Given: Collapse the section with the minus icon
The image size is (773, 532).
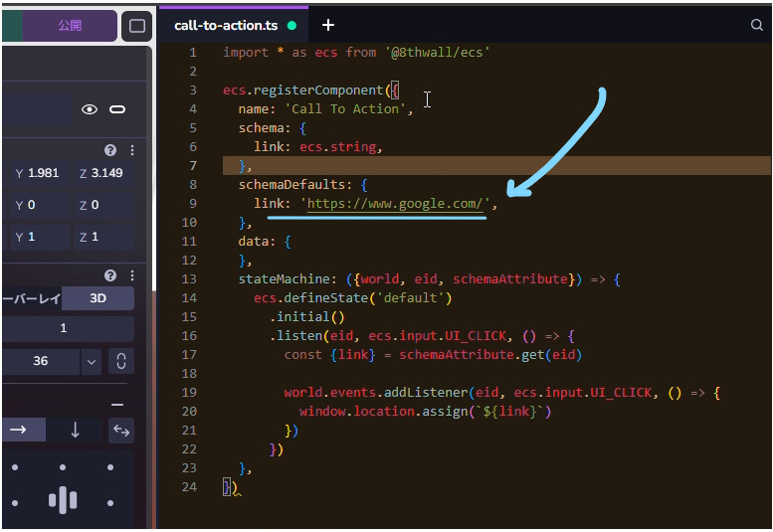Looking at the screenshot, I should (x=117, y=405).
